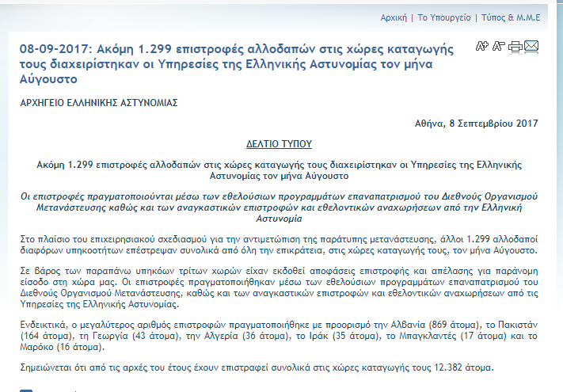Click the headline starting 08-09-2017
Viewport: 563px width, 392px height.
[237, 64]
